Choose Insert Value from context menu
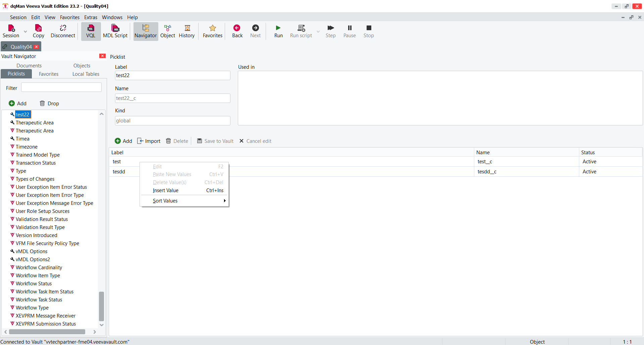Screen dimensions: 644x345 click(184, 190)
